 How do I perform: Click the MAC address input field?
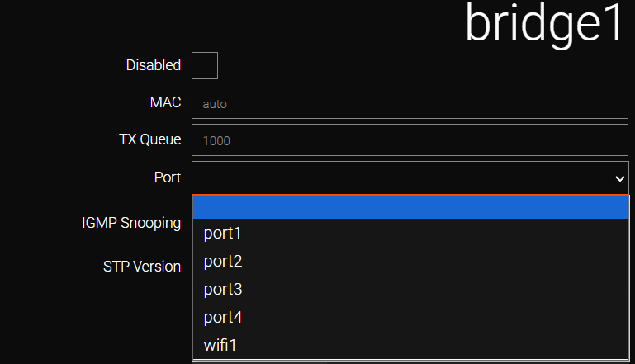(410, 103)
